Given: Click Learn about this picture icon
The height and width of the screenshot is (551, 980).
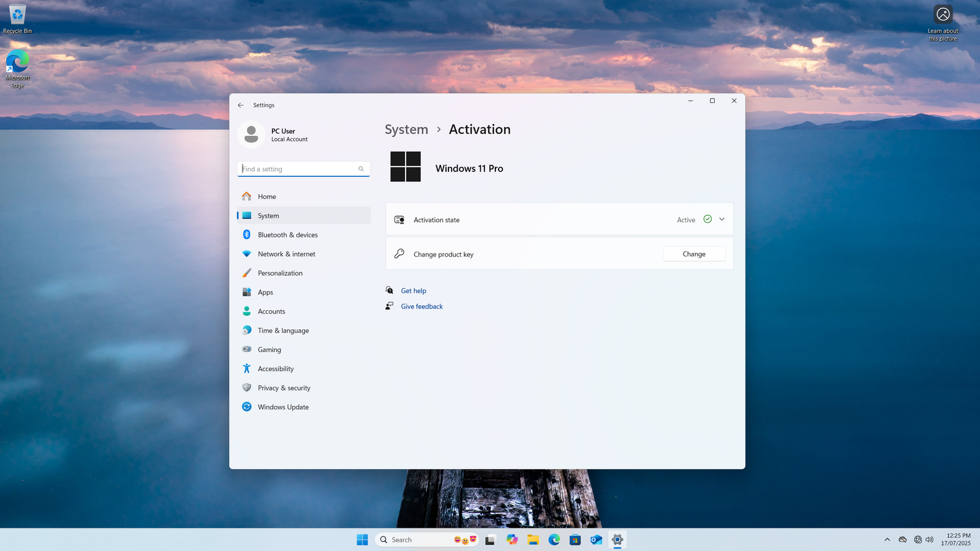Looking at the screenshot, I should (943, 14).
